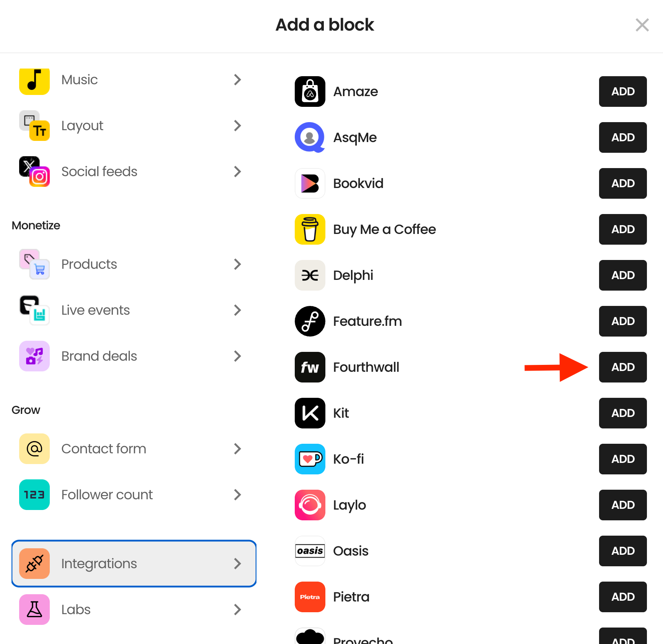Click the Follower count 123 icon
This screenshot has height=644, width=663.
(34, 495)
